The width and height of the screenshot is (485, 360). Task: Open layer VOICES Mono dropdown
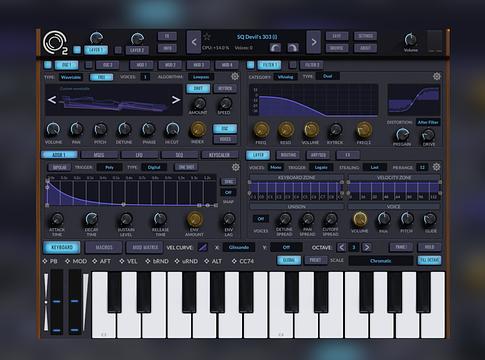(275, 167)
